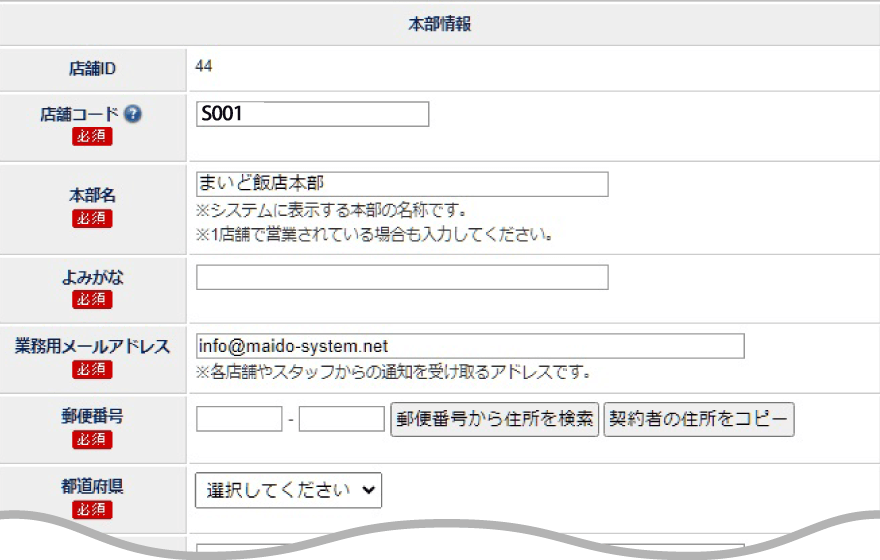880x560 pixels.
Task: Click the 本部情報 section header
Action: point(440,25)
